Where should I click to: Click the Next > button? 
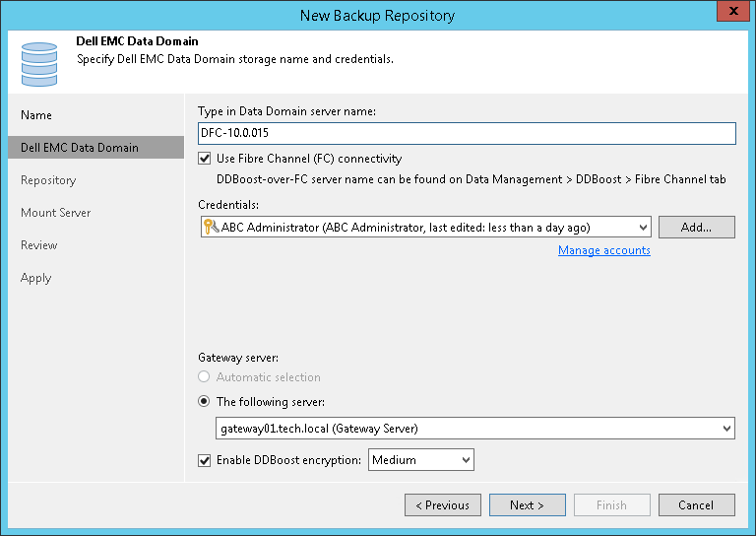(x=527, y=505)
